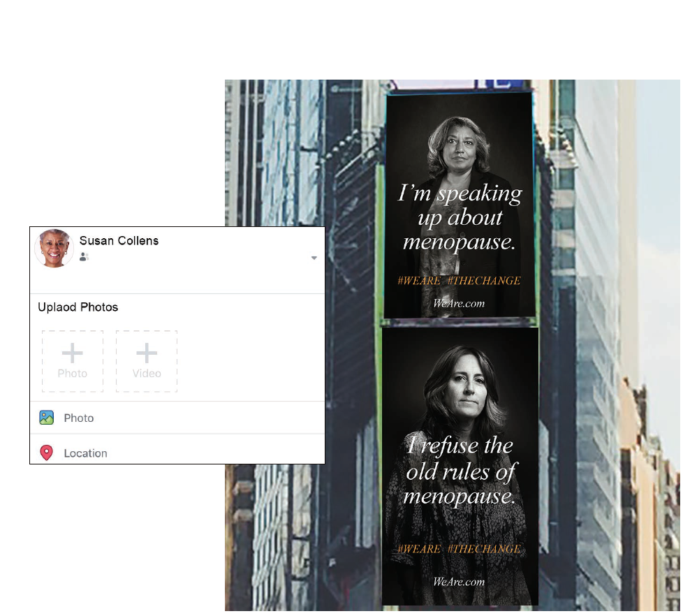Image resolution: width=683 pixels, height=616 pixels.
Task: Expand the dropdown arrow in the post header
Action: point(314,258)
